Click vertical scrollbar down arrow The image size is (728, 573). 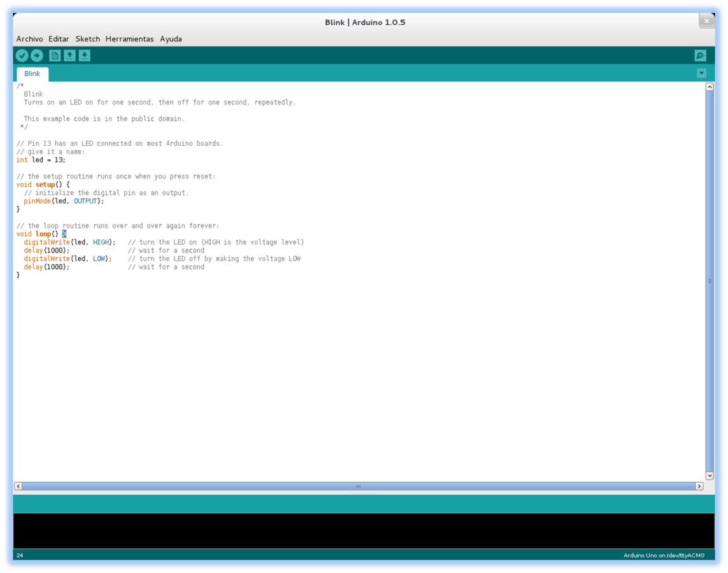tap(710, 476)
